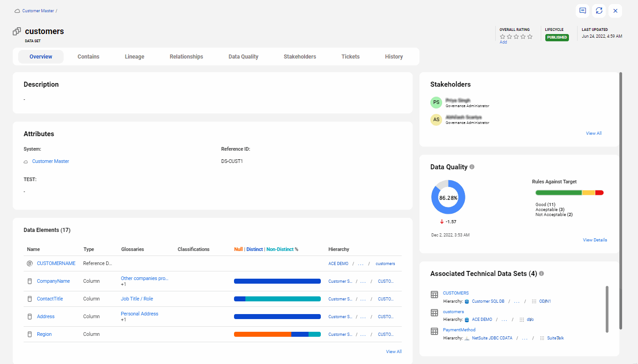Click the 86.28% data quality donut chart
This screenshot has height=364, width=638.
(448, 197)
